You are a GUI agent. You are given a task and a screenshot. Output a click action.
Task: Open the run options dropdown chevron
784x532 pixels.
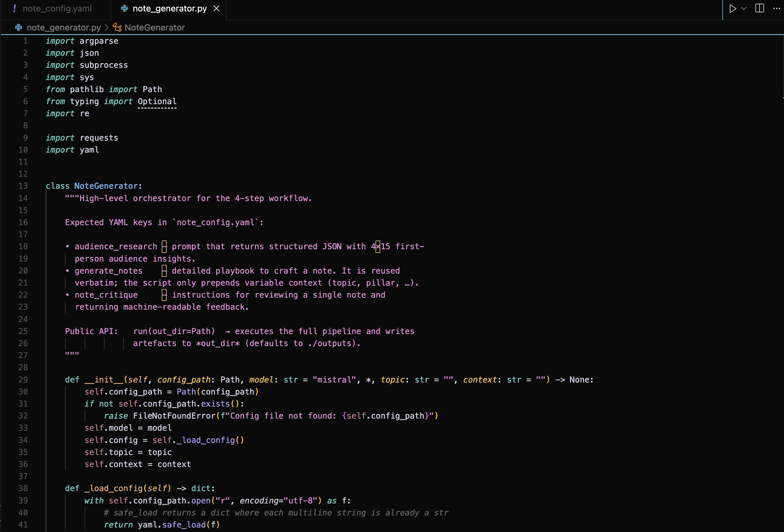[x=744, y=8]
